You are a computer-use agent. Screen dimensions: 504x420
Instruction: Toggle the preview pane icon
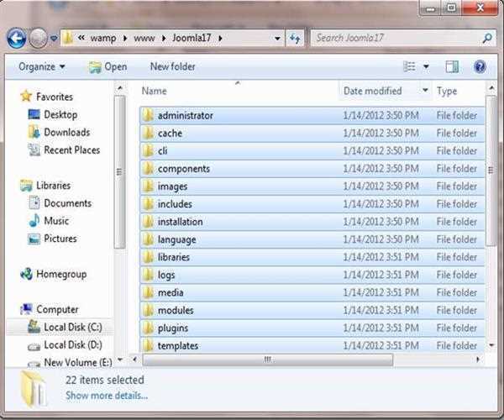452,66
